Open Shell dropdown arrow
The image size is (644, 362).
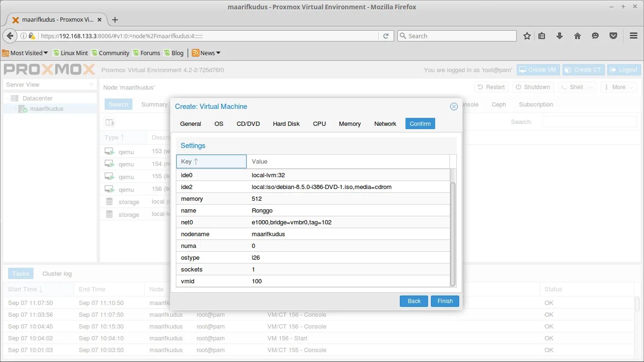pos(592,87)
